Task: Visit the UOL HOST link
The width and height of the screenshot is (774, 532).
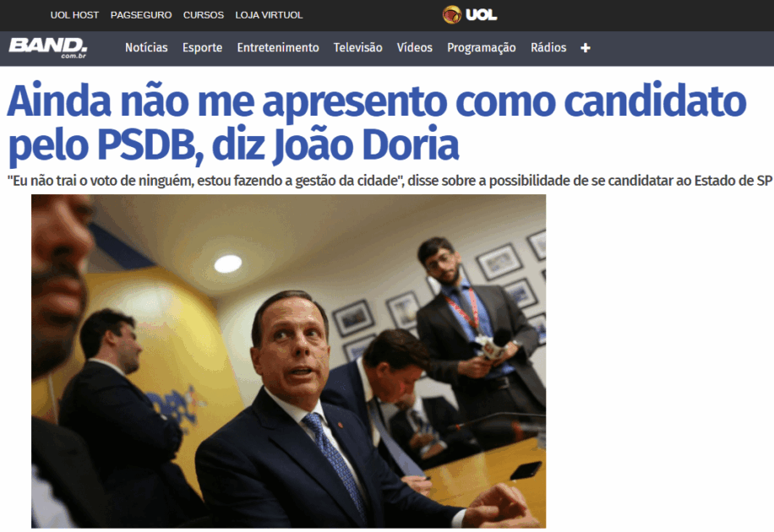Action: point(74,15)
